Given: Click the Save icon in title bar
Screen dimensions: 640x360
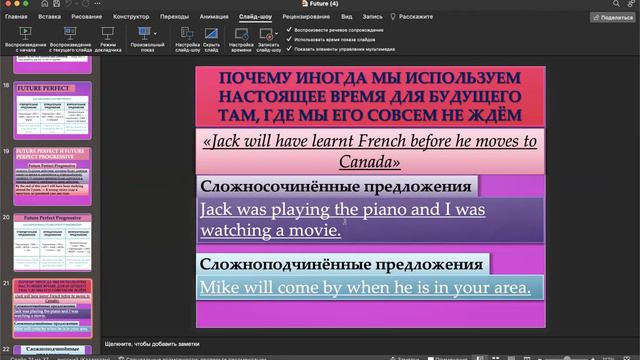Looking at the screenshot, I should [57, 3].
